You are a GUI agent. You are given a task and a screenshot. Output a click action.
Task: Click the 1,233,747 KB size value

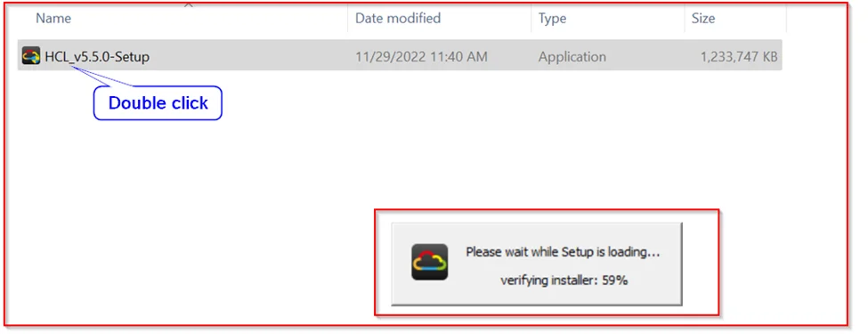click(739, 56)
